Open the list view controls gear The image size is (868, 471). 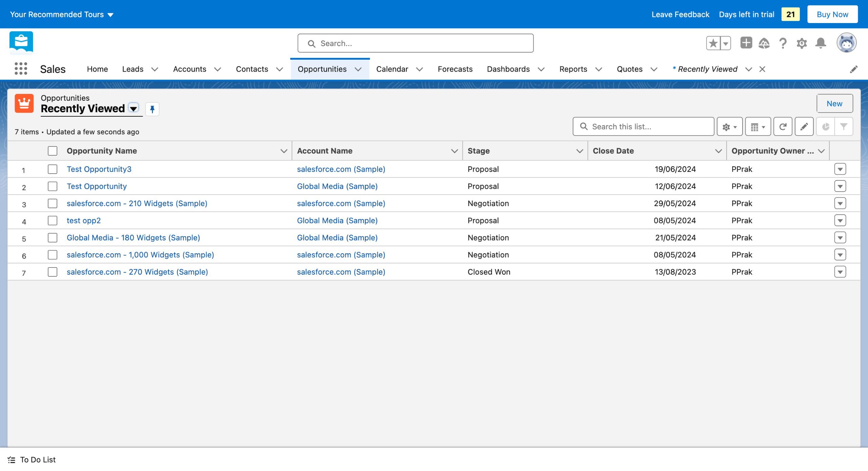click(730, 126)
